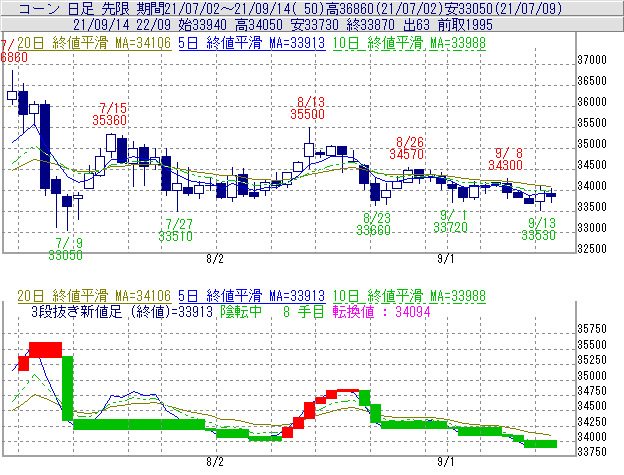Click the 7/15 35360 high label
The image size is (624, 475).
tap(110, 114)
